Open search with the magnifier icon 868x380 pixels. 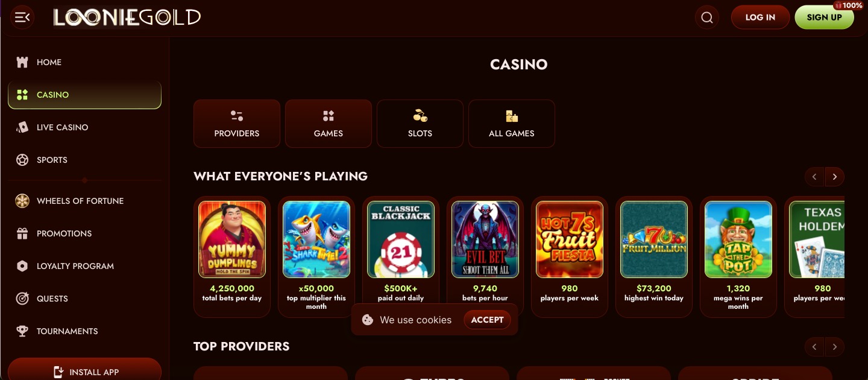[x=707, y=17]
